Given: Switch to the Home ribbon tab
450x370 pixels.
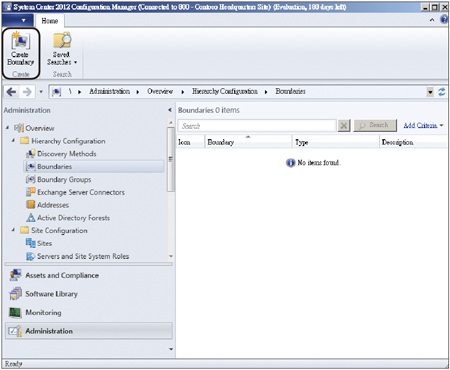Looking at the screenshot, I should point(50,21).
